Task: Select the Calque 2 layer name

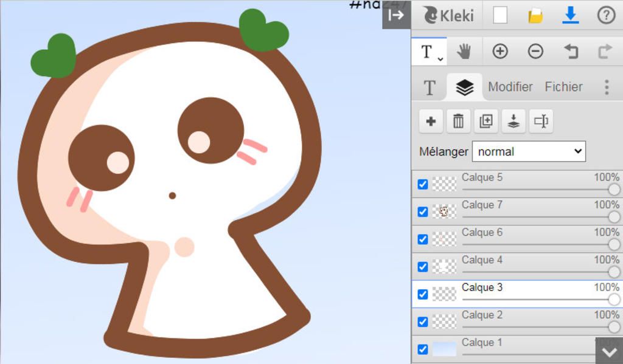Action: 482,315
